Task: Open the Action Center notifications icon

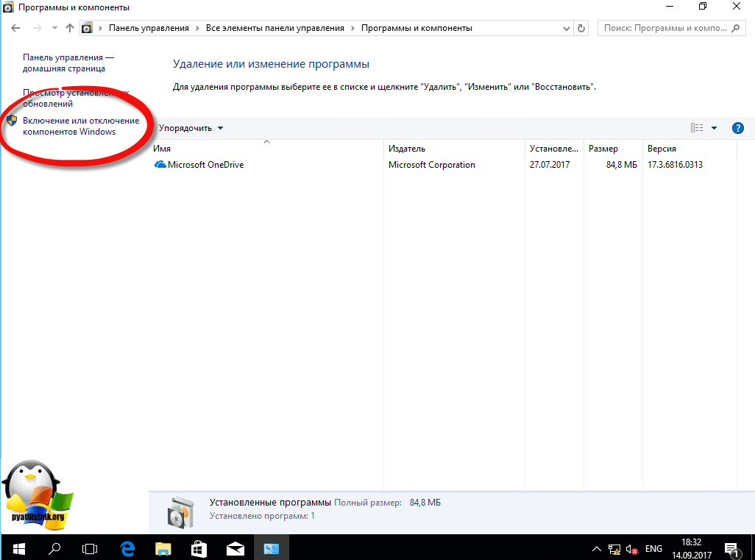Action: pyautogui.click(x=732, y=549)
